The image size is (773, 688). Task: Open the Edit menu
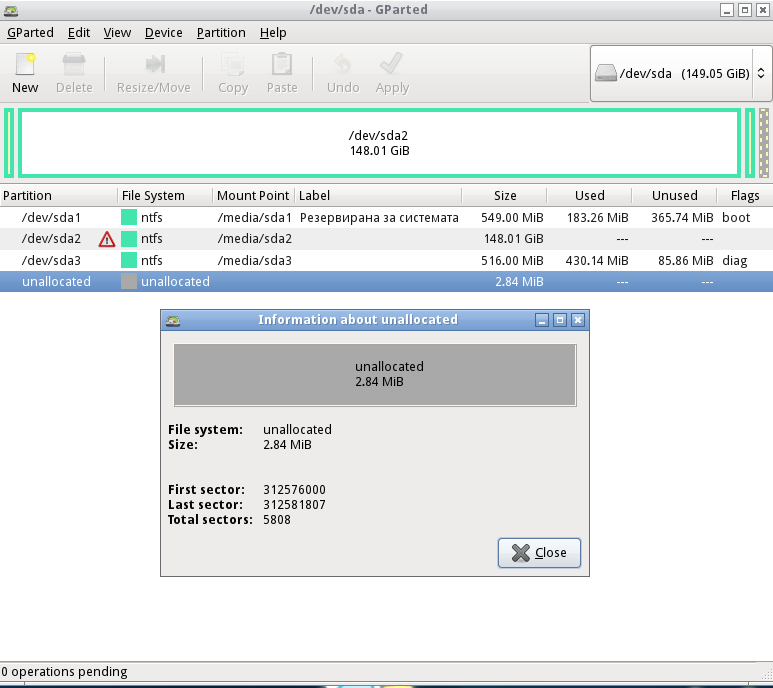click(79, 33)
